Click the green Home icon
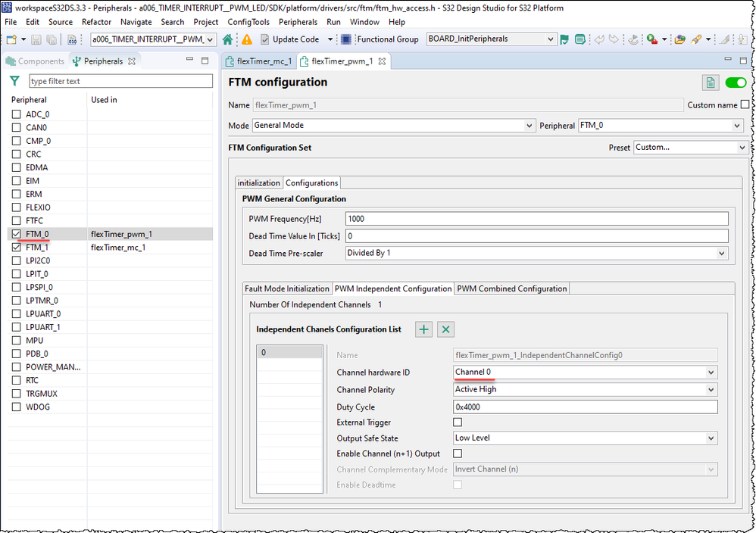 pyautogui.click(x=227, y=39)
